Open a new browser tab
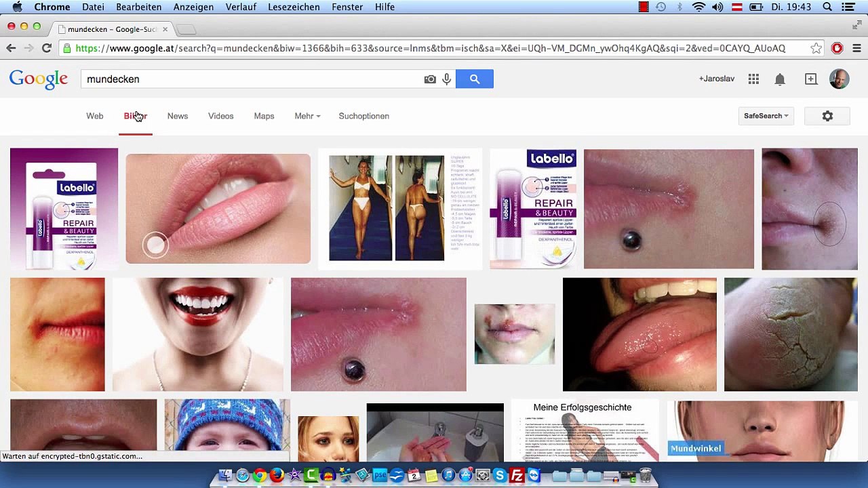 pos(186,29)
